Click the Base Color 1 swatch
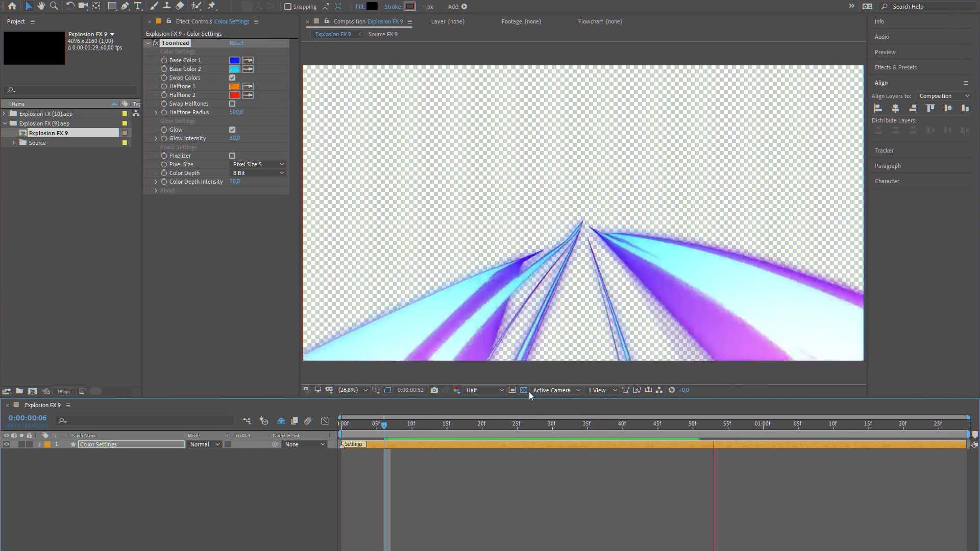 234,60
